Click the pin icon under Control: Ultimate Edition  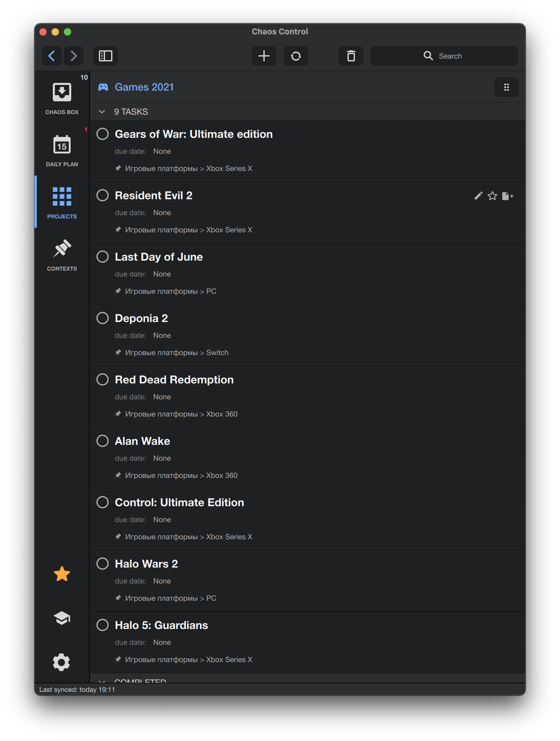pyautogui.click(x=118, y=536)
